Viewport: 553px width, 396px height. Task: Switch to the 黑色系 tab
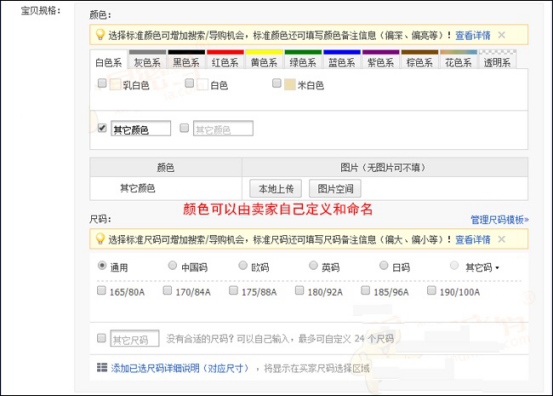pos(186,60)
